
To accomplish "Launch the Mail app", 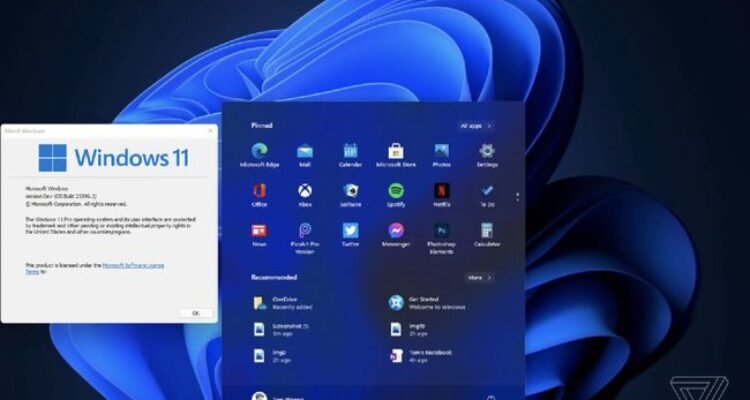I will pos(305,155).
